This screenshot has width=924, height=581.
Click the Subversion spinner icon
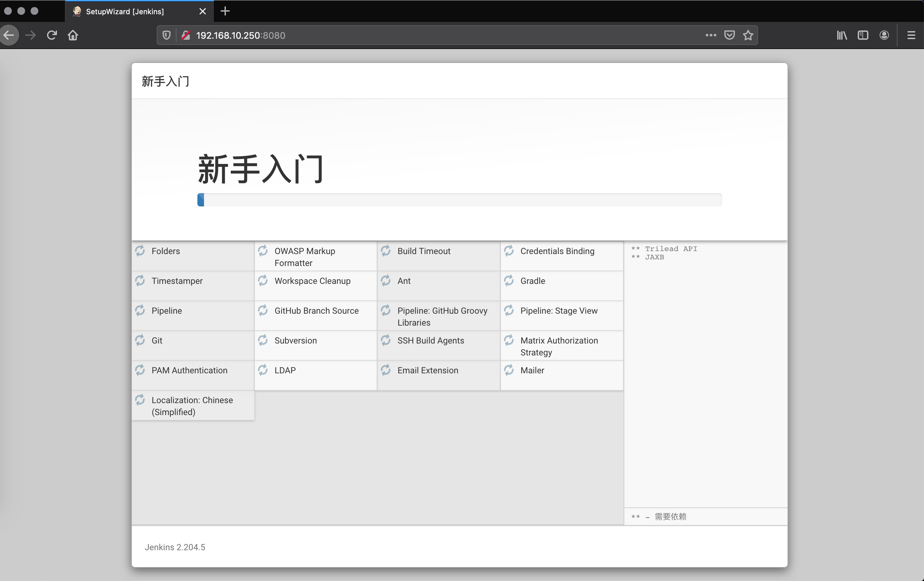[x=263, y=340]
